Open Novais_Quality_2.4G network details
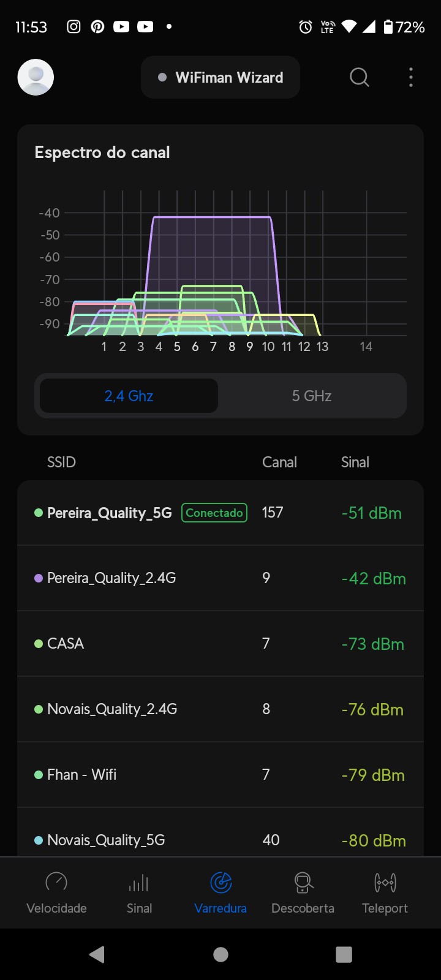Image resolution: width=441 pixels, height=980 pixels. pyautogui.click(x=221, y=709)
